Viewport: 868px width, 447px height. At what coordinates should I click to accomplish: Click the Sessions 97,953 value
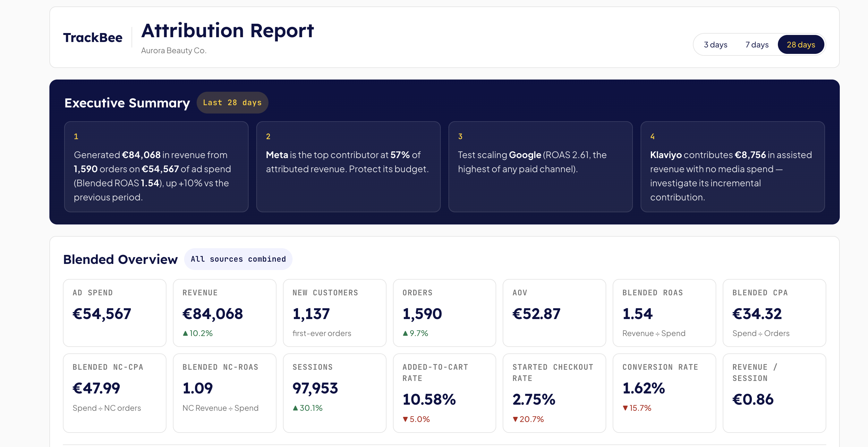[x=315, y=388]
